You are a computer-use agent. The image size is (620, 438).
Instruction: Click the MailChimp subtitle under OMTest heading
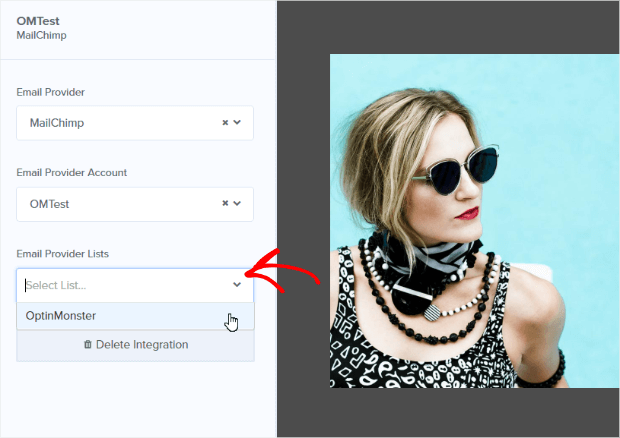[x=42, y=36]
